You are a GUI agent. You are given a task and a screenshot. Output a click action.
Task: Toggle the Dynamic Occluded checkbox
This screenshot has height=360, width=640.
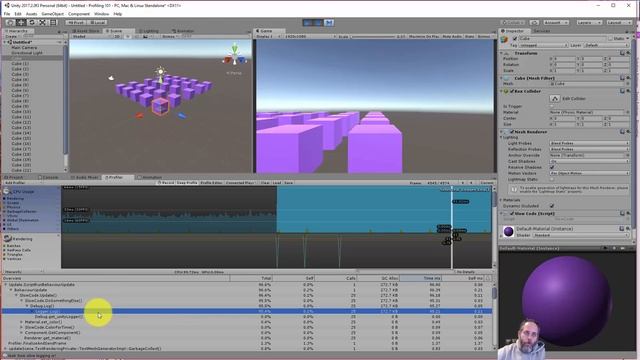tap(552, 206)
